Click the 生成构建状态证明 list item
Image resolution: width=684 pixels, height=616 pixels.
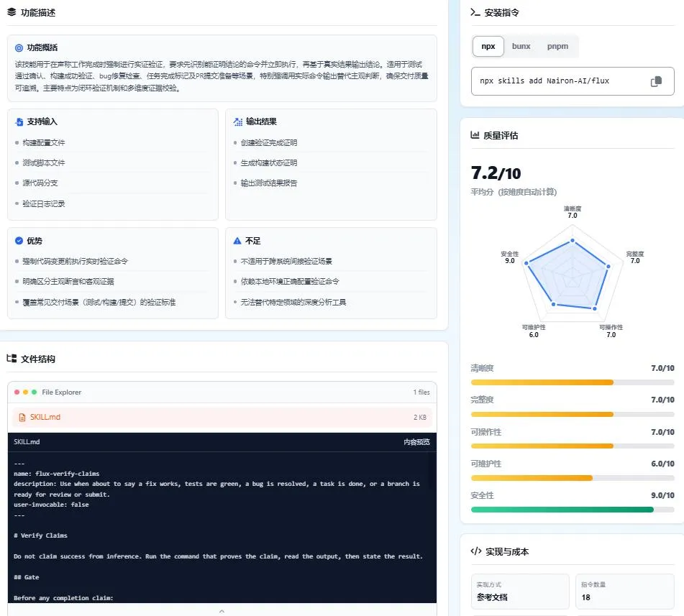[x=269, y=162]
